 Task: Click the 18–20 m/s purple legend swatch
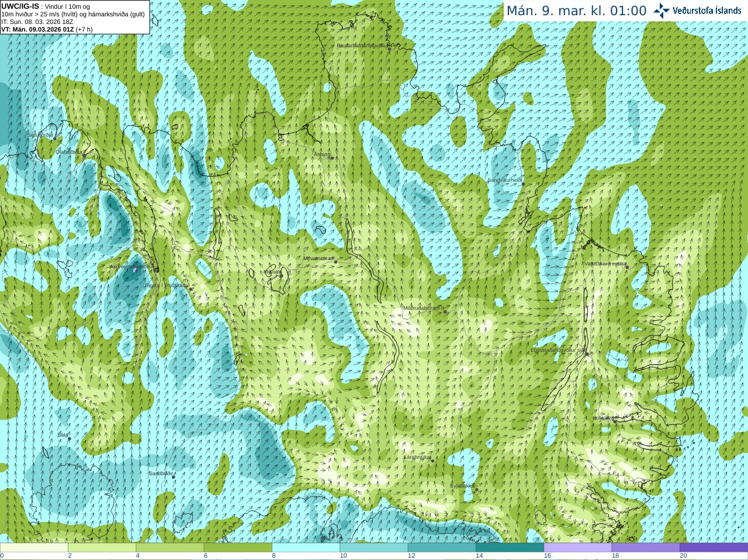coord(646,548)
